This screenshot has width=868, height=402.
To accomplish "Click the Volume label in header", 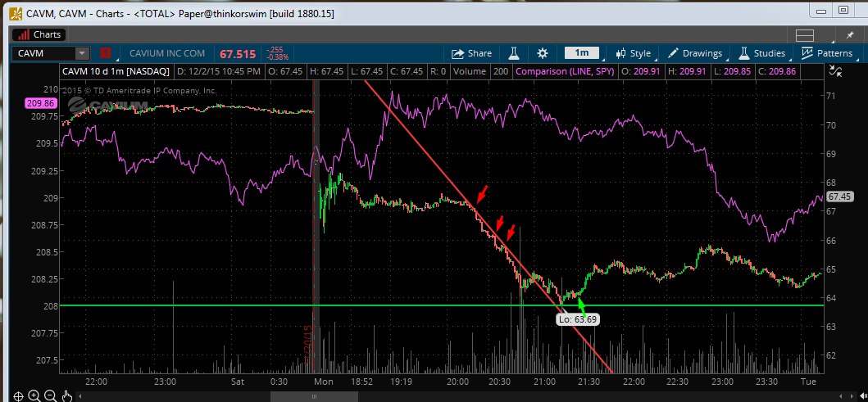I will tap(469, 71).
